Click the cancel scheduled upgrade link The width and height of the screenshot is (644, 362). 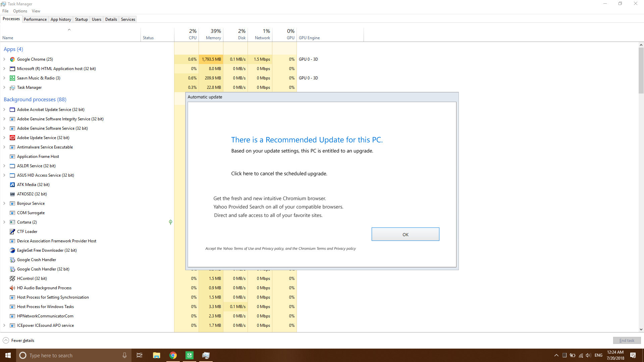coord(279,173)
